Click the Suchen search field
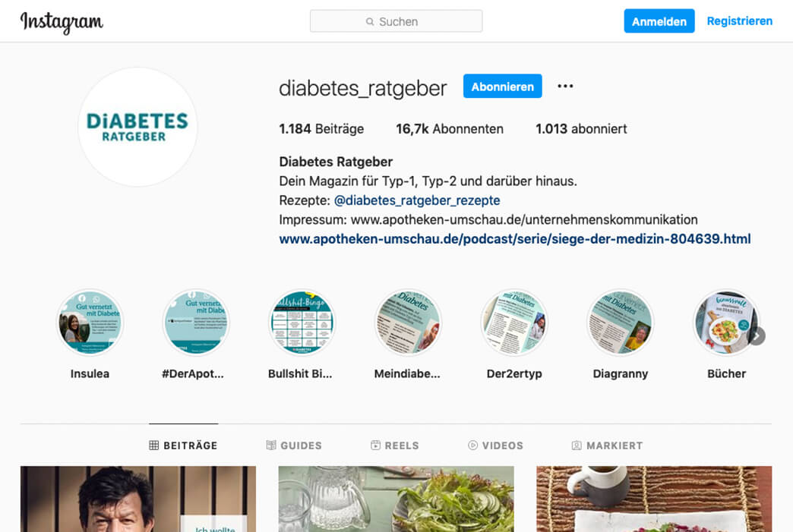 pyautogui.click(x=396, y=21)
